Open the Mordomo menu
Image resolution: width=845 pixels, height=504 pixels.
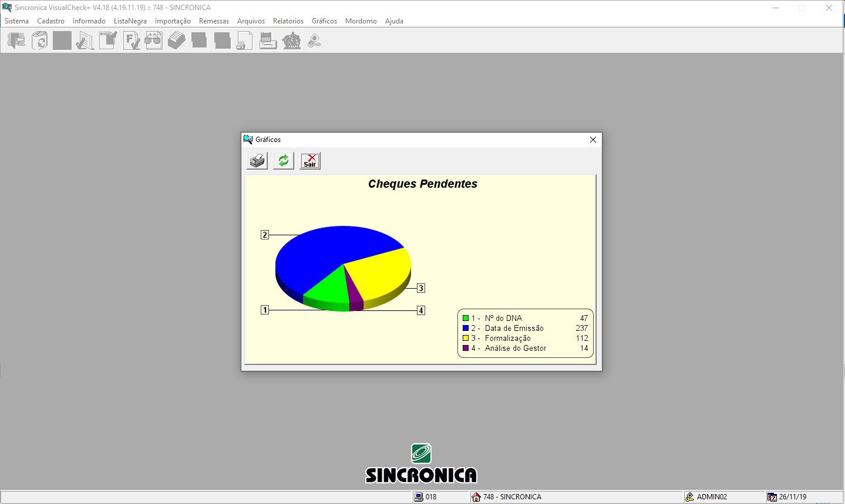[x=361, y=21]
